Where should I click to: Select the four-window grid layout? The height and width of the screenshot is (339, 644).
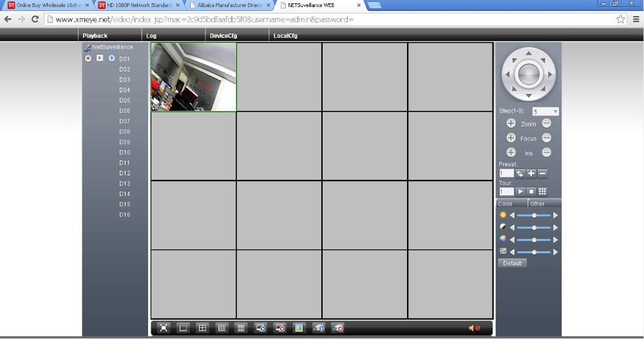coord(202,328)
